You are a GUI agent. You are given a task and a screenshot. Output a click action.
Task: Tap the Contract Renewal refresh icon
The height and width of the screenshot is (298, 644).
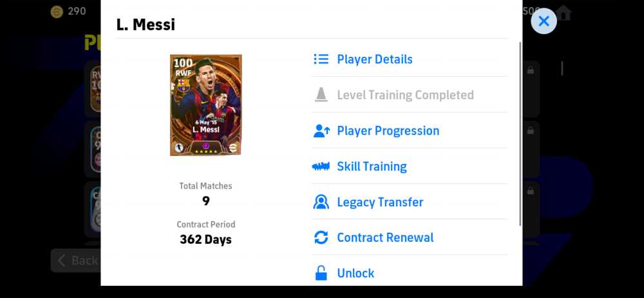(x=321, y=237)
